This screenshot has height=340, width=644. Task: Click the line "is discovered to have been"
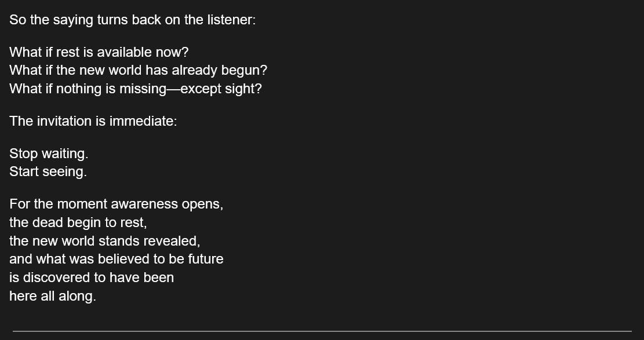click(x=92, y=277)
